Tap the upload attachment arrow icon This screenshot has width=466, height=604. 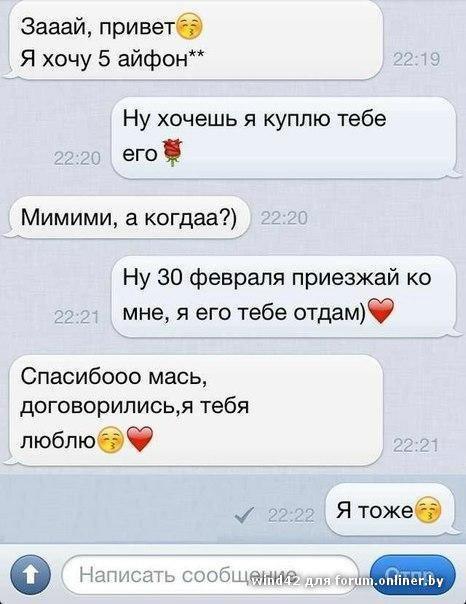(x=30, y=575)
